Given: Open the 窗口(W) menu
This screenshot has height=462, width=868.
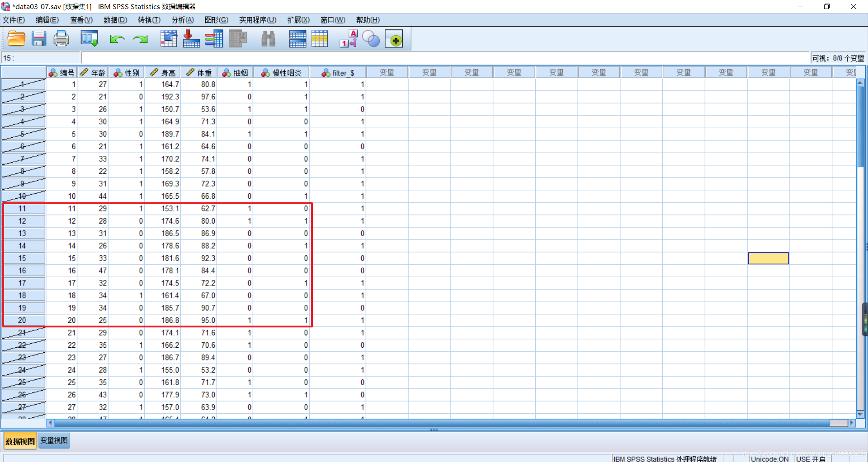Looking at the screenshot, I should pyautogui.click(x=333, y=20).
